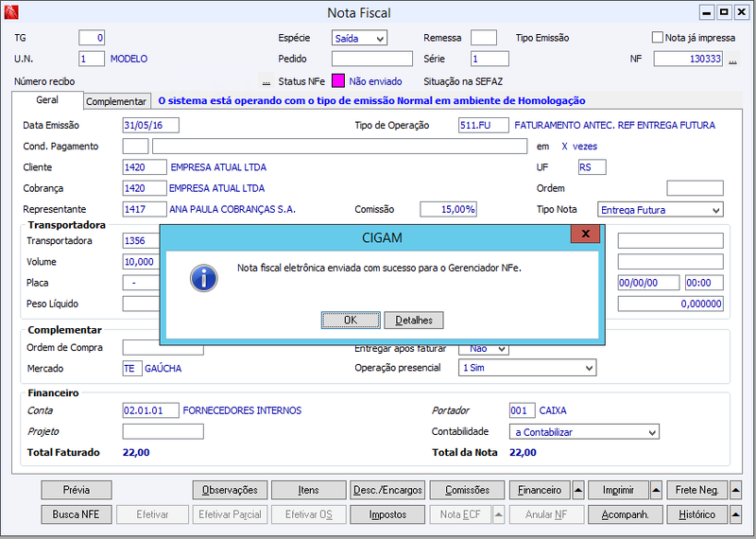
Task: Click the magenta Status NFe color indicator
Action: point(338,81)
